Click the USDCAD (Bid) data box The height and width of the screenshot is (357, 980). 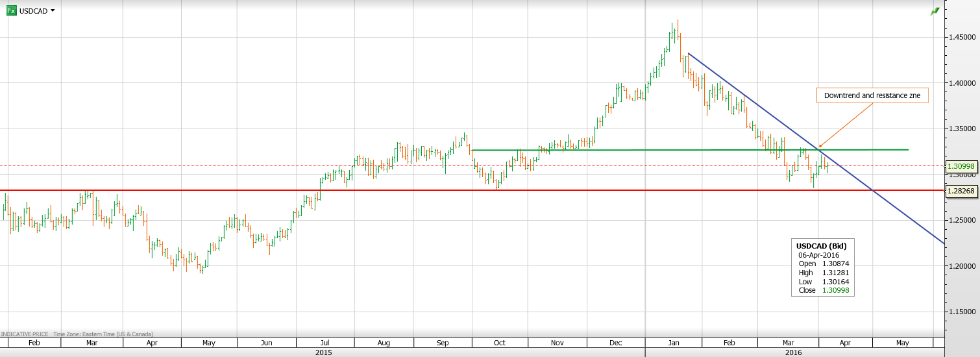pos(823,267)
